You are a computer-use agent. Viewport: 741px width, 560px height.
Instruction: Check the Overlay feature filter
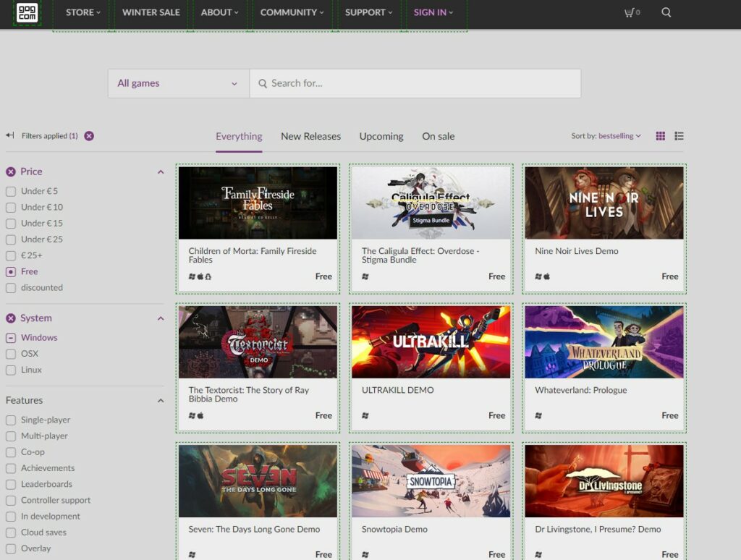11,548
